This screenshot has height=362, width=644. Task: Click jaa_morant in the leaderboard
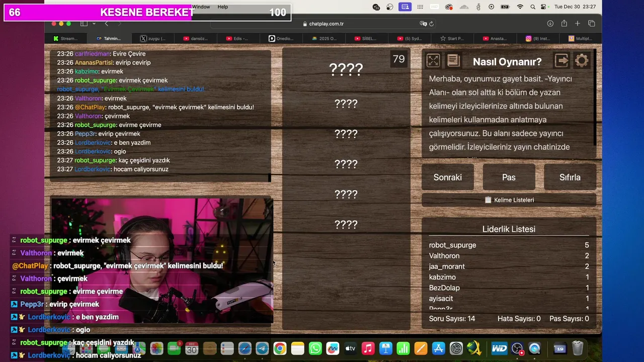click(x=447, y=266)
